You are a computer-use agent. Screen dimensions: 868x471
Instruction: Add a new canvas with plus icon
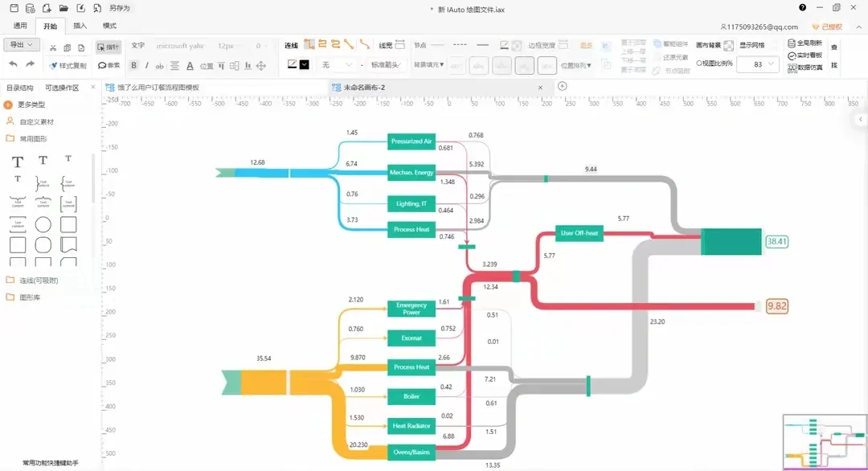point(562,86)
